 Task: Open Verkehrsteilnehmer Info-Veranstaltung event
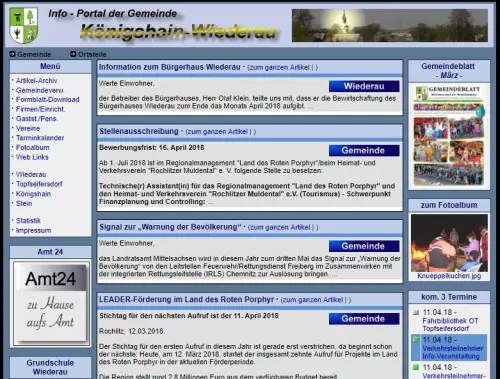[452, 352]
